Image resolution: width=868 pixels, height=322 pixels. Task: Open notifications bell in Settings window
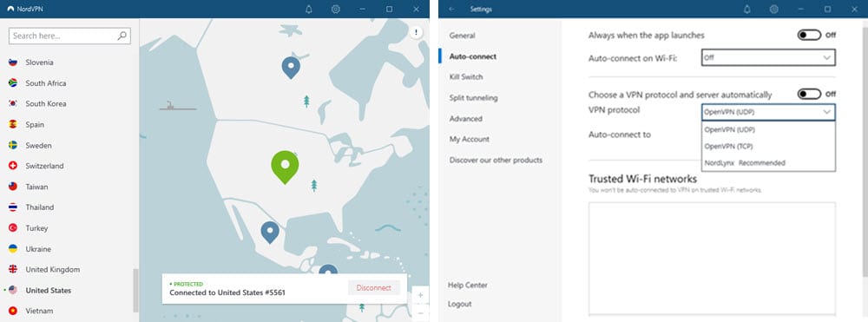(747, 10)
